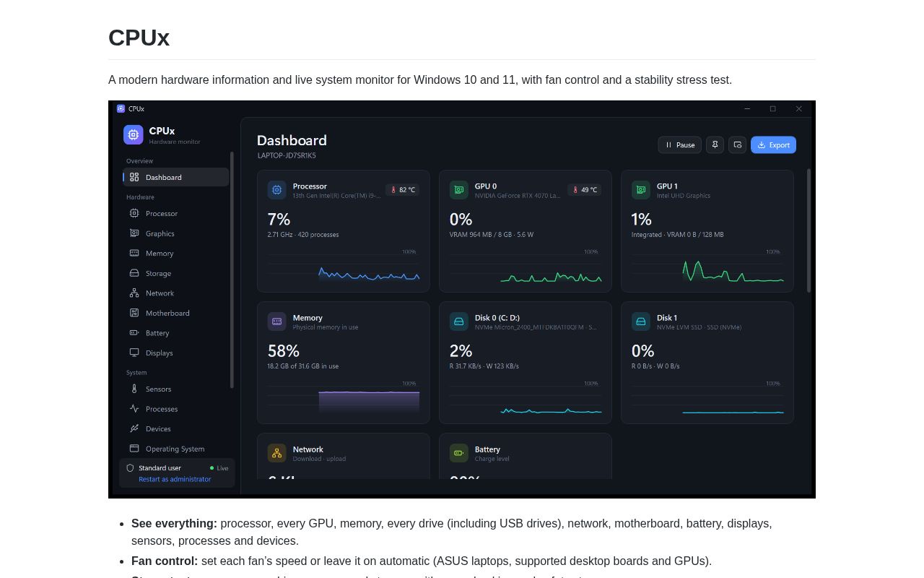This screenshot has height=578, width=924.
Task: Click "18.2 GB of 31.6 GB in use"
Action: (303, 366)
